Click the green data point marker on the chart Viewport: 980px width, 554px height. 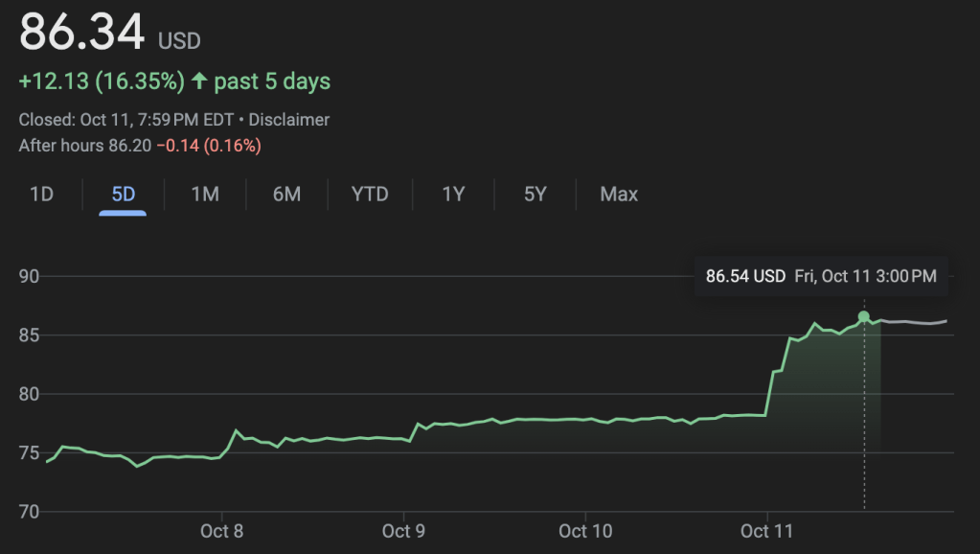pyautogui.click(x=864, y=316)
